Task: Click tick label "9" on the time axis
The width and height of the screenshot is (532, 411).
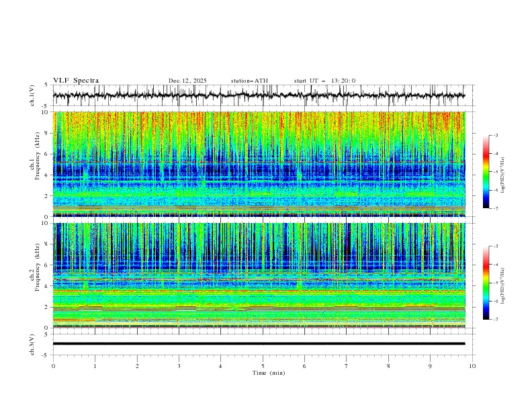Action: coord(430,366)
